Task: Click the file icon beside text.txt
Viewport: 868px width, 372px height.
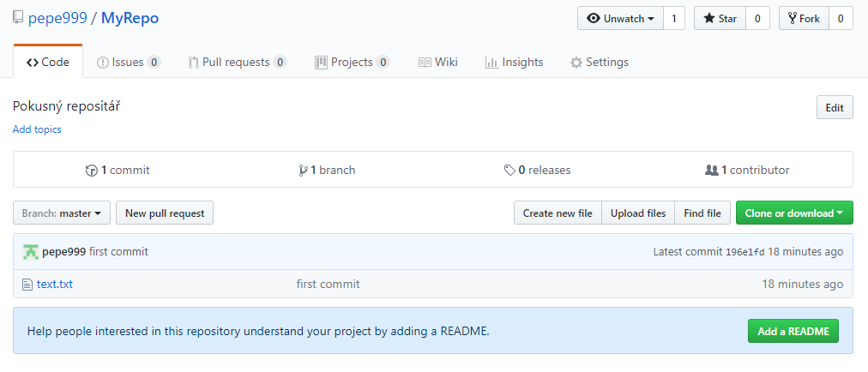Action: pyautogui.click(x=27, y=285)
